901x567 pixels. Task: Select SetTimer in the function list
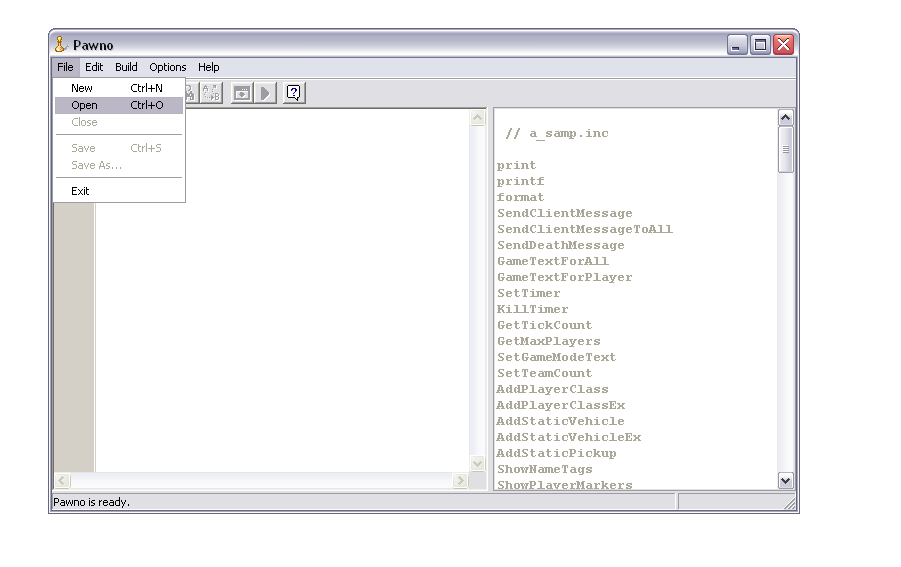coord(528,294)
